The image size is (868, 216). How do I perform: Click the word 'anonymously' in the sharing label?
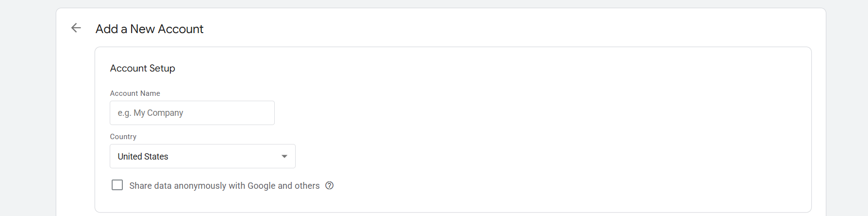pyautogui.click(x=200, y=186)
